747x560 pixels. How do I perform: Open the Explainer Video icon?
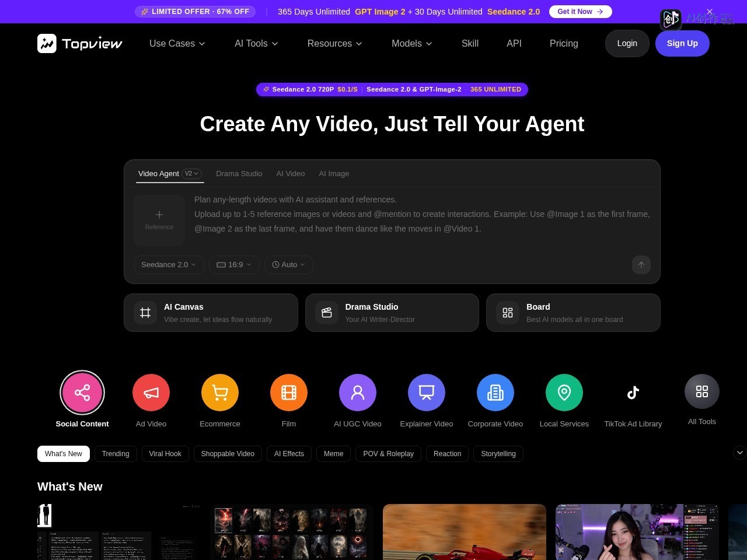tap(427, 393)
